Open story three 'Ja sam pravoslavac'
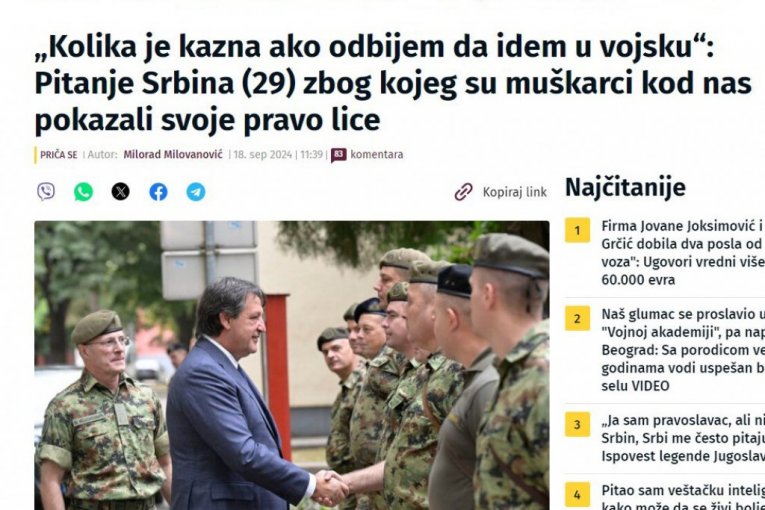 tap(683, 438)
